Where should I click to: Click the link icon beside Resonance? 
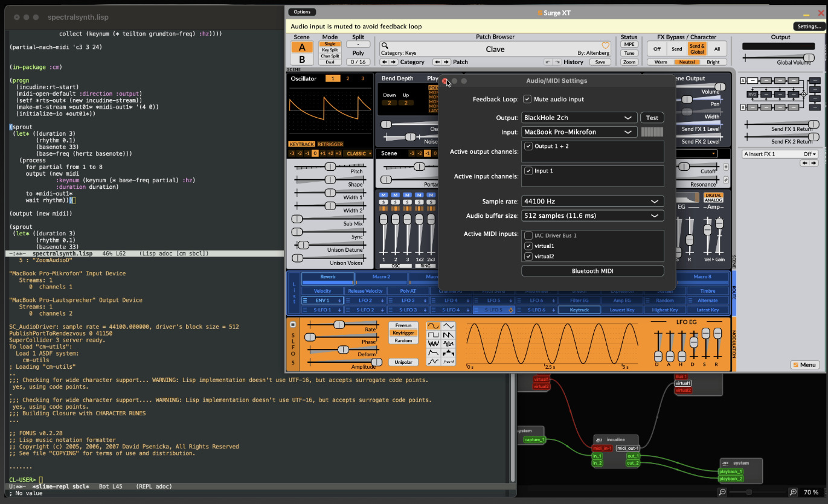pos(726,180)
